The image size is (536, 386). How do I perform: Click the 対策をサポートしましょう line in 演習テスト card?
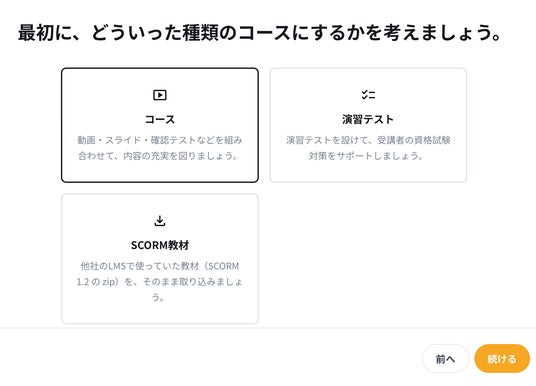pos(366,156)
